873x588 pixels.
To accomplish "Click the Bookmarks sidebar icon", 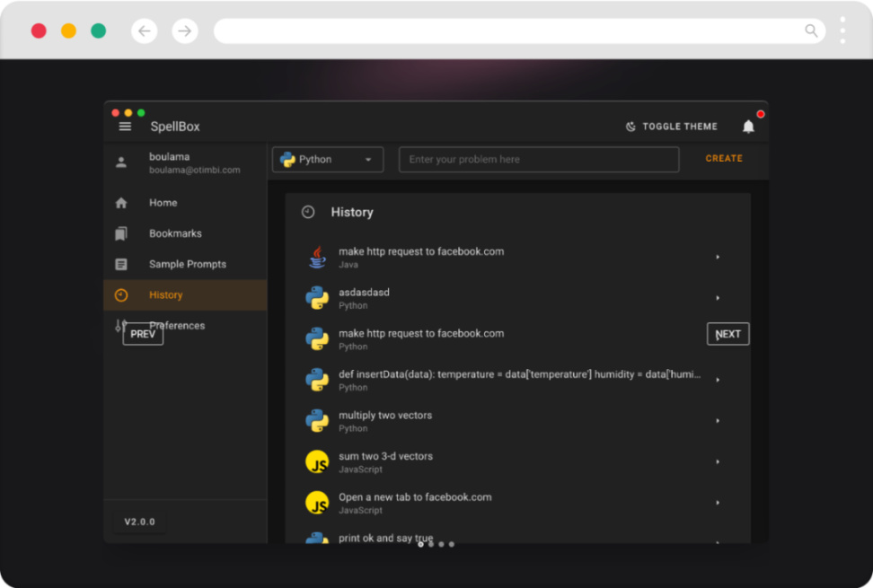I will coord(121,233).
